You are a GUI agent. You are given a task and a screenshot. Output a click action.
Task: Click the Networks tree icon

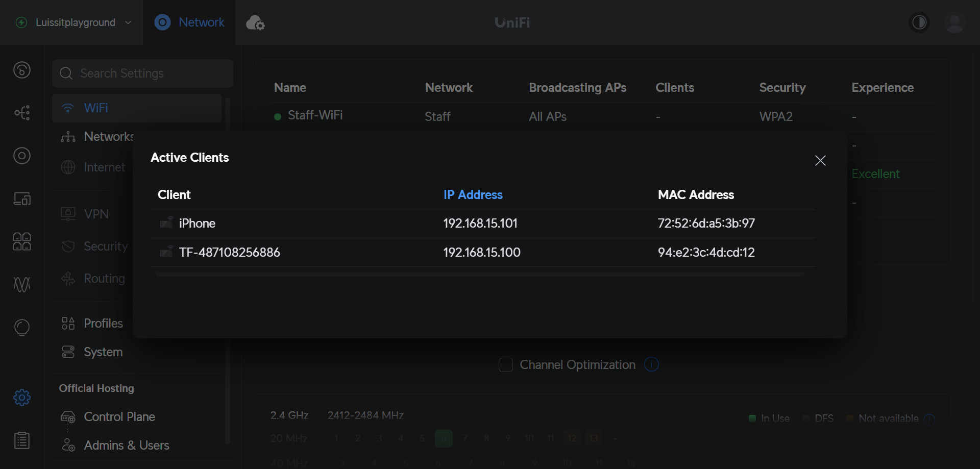[68, 137]
